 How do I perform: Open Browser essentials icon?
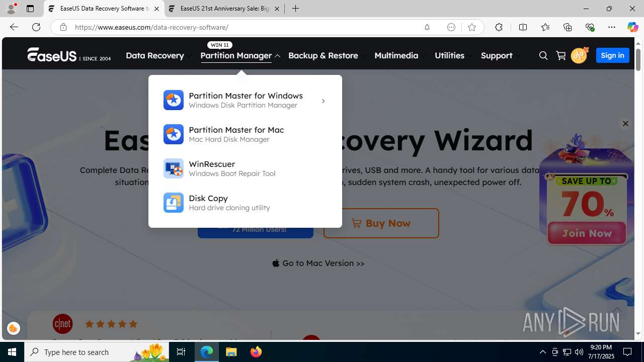[590, 27]
